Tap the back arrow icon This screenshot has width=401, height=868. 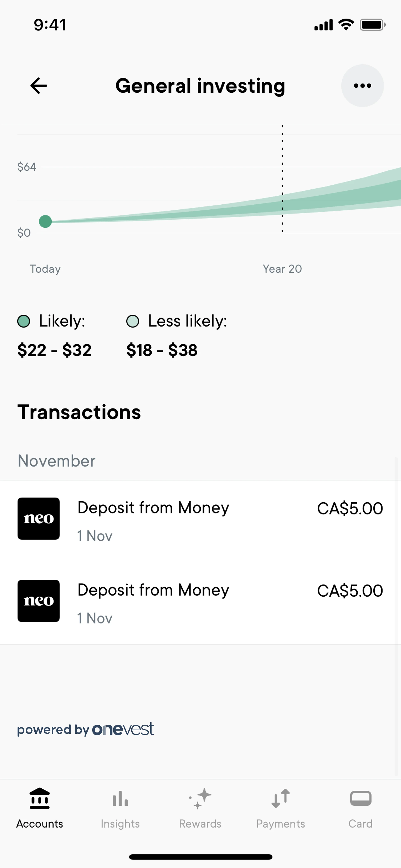click(39, 86)
